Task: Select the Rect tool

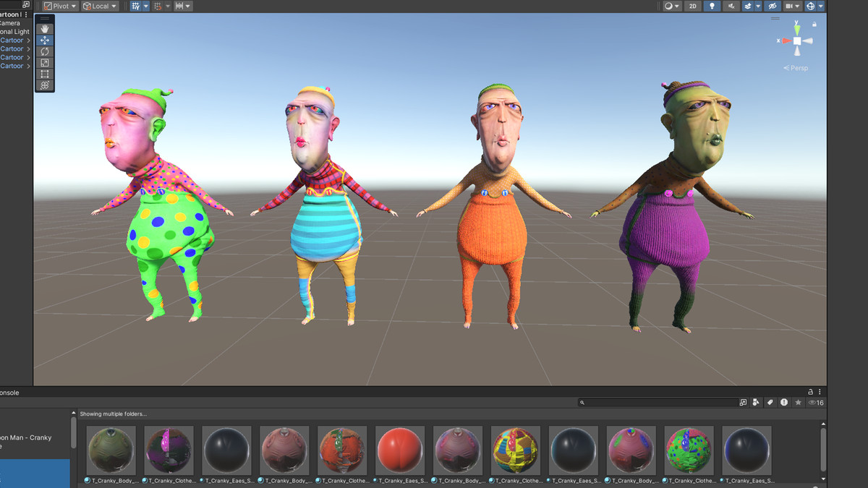Action: [x=45, y=74]
